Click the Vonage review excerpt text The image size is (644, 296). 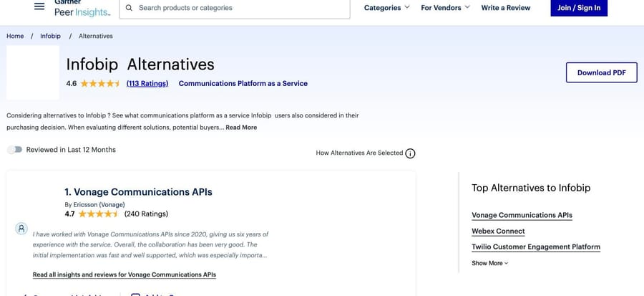(150, 244)
